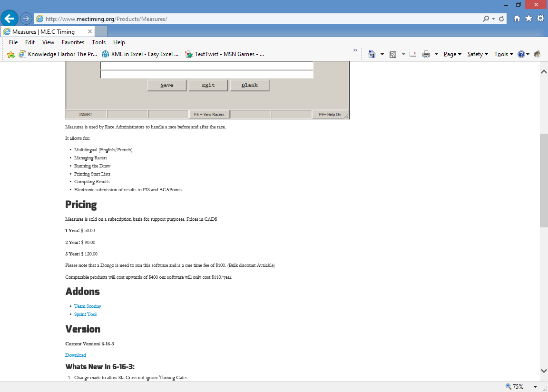The image size is (548, 392).
Task: Click the vertical scrollbar thumb
Action: point(544,180)
